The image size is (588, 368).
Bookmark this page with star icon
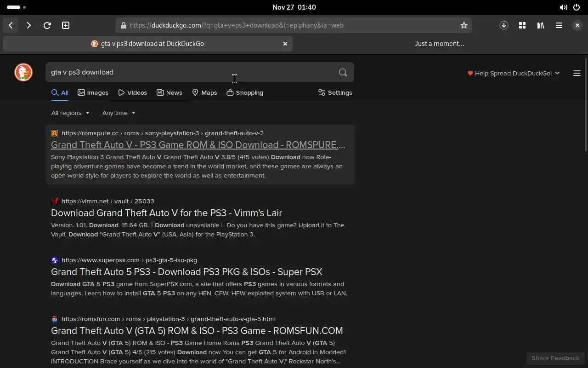tap(464, 25)
